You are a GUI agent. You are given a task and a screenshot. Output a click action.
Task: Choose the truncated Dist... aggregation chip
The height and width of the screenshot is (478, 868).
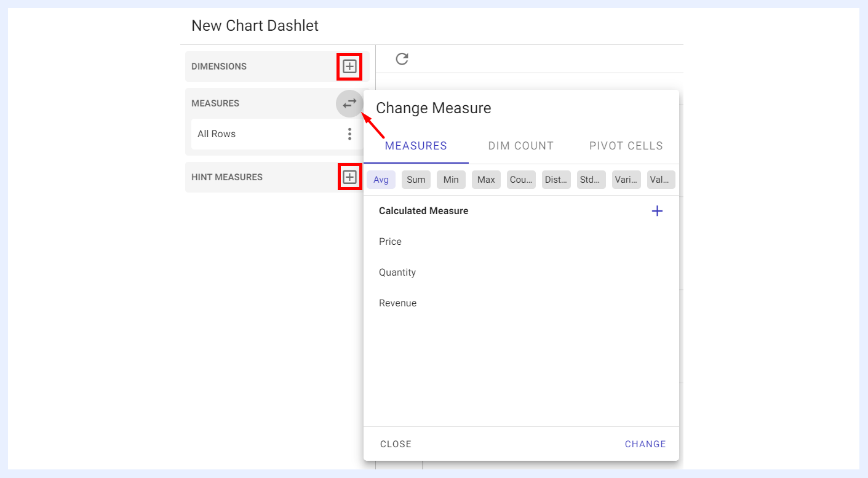coord(556,180)
